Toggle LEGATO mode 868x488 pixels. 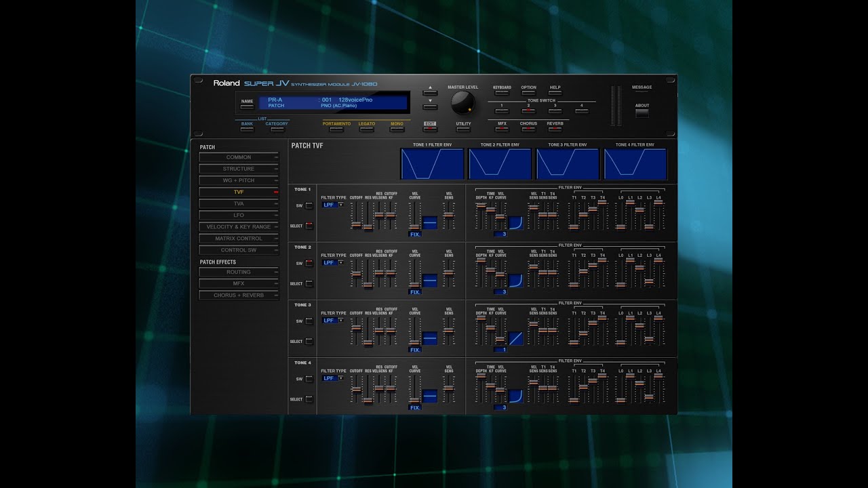(367, 129)
